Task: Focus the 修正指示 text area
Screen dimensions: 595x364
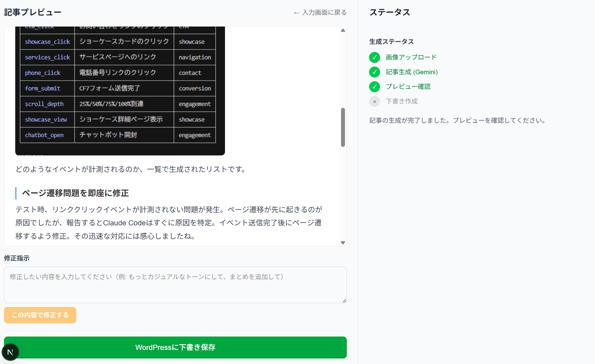Action: tap(175, 285)
